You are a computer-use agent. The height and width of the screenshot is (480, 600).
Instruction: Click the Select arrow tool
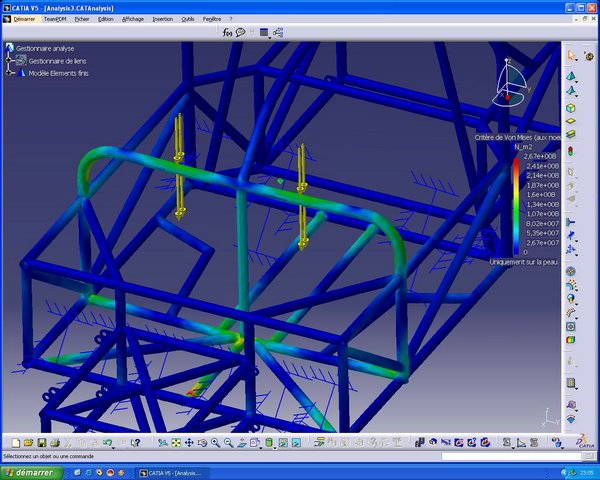click(x=571, y=56)
